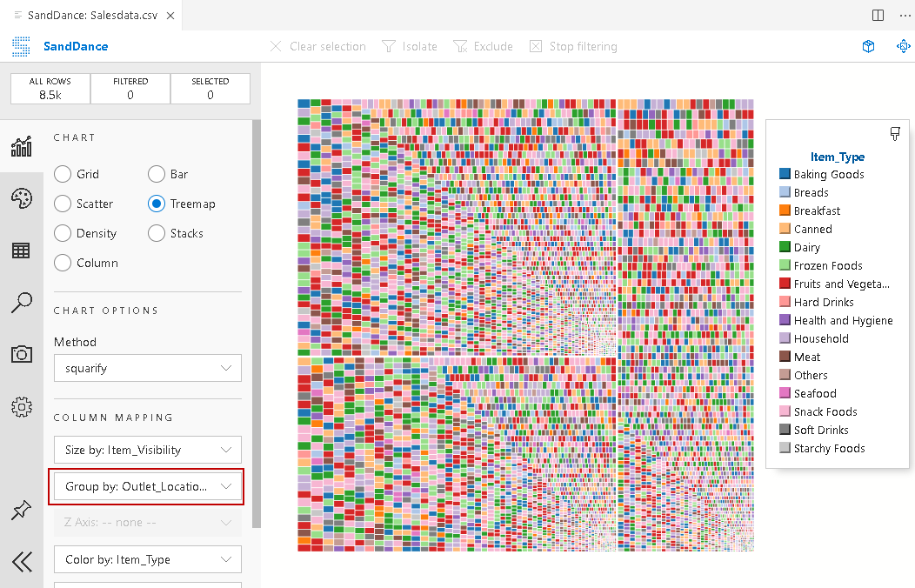Screen dimensions: 915x588
Task: Click the pin sidebar icon
Action: pos(22,511)
